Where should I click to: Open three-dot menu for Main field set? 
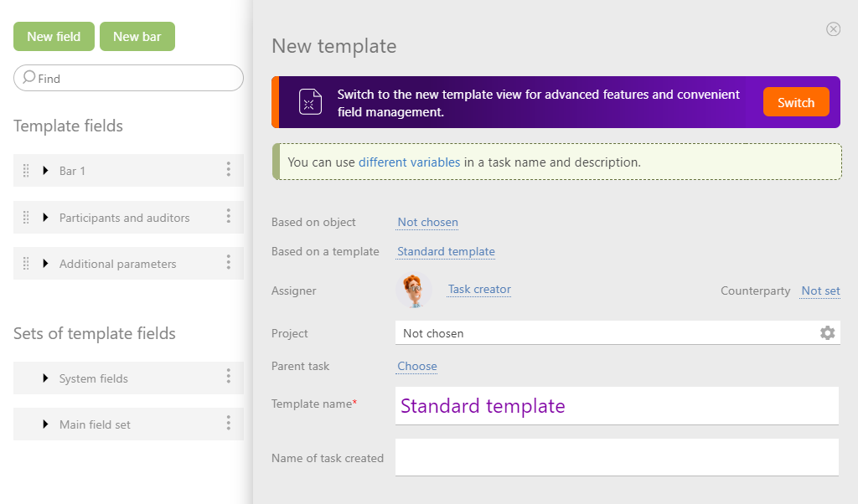click(229, 423)
